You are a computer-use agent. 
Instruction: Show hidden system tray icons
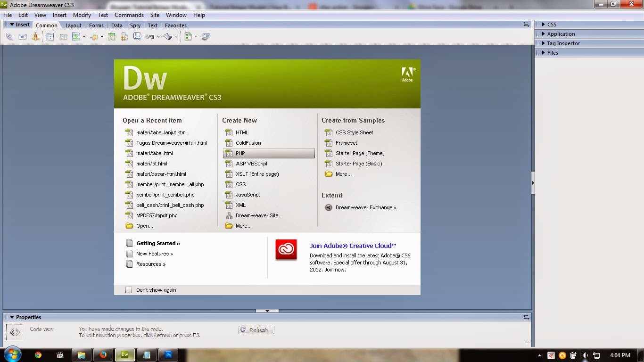540,355
